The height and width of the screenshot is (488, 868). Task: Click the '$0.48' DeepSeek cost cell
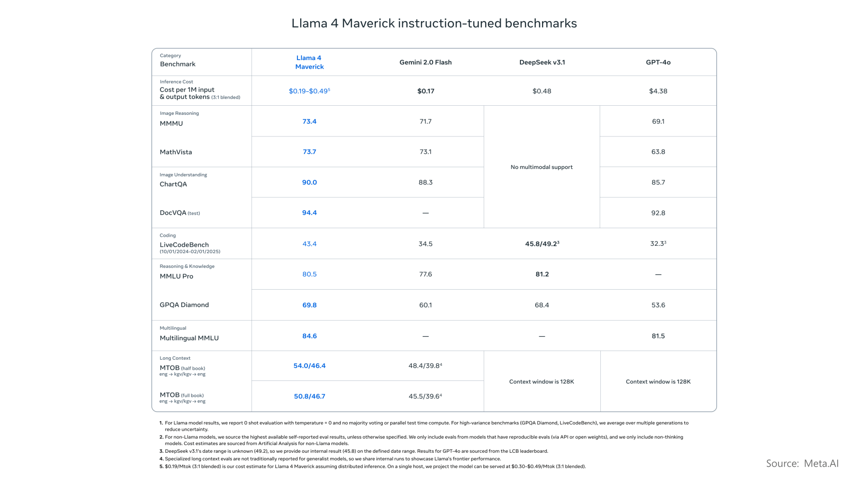542,91
